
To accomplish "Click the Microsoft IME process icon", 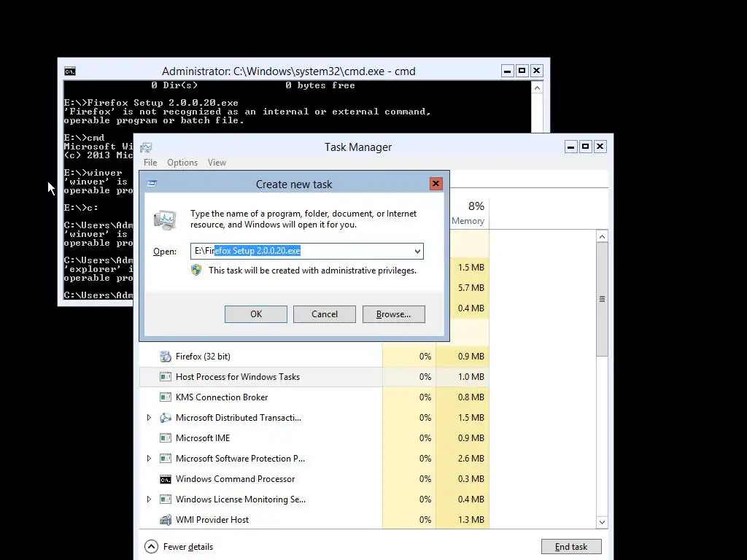I will pyautogui.click(x=166, y=438).
